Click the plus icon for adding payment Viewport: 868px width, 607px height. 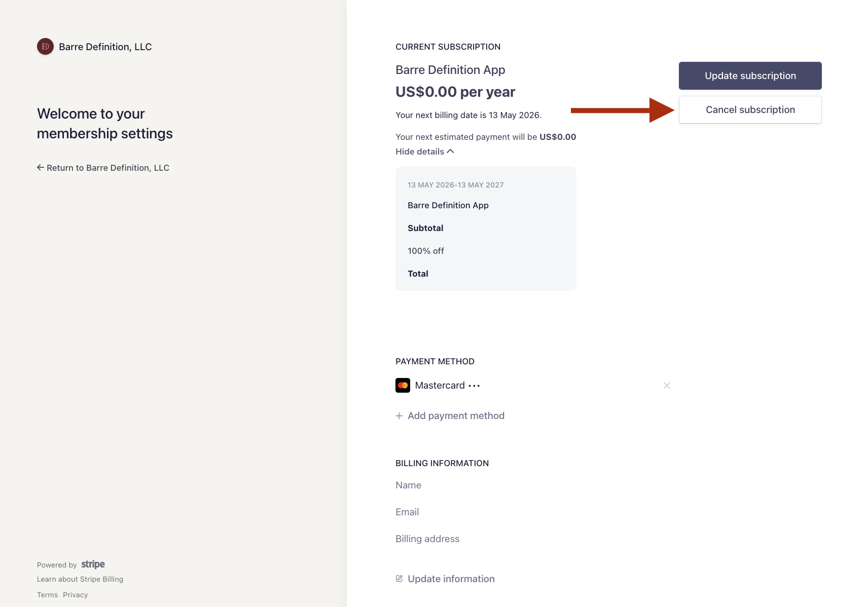tap(399, 416)
